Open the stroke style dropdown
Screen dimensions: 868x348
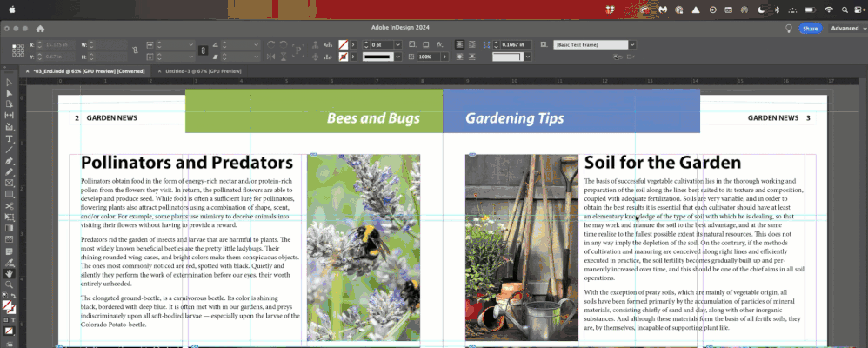[x=398, y=57]
